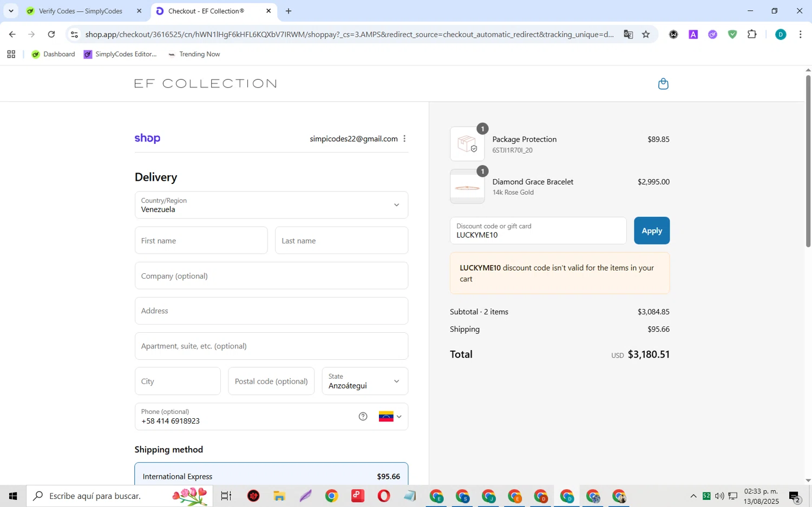Image resolution: width=812 pixels, height=507 pixels.
Task: Show hidden system tray icons
Action: [693, 496]
